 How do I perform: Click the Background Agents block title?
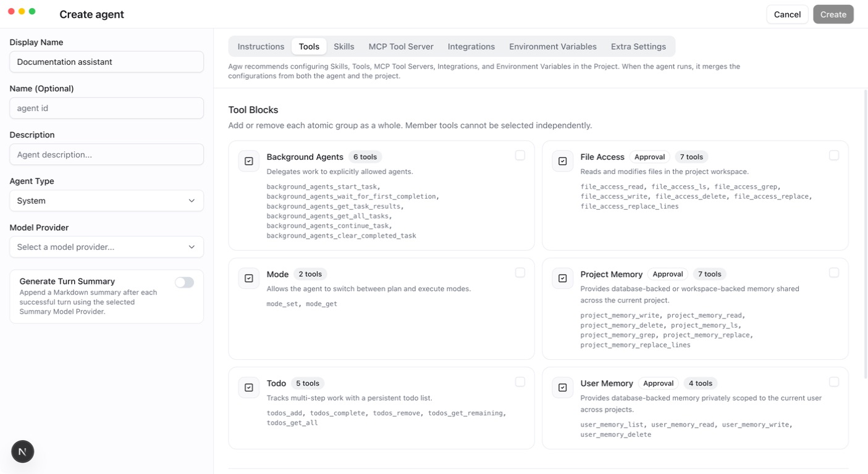point(305,157)
